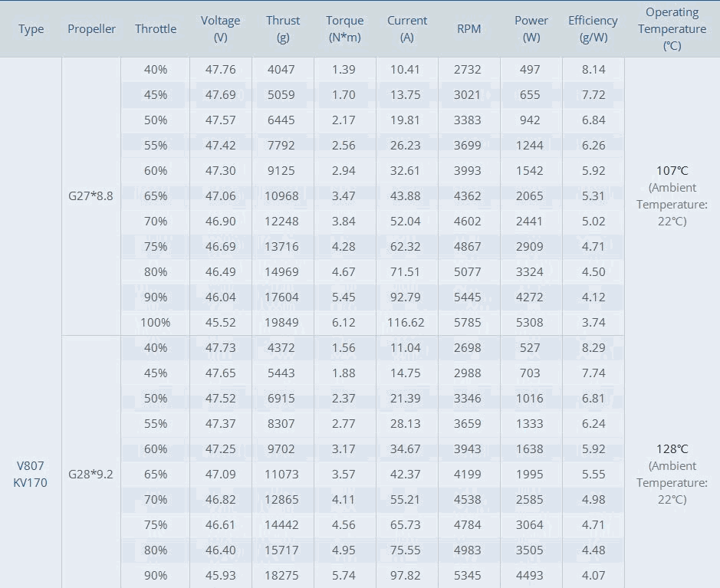The image size is (720, 588).
Task: Select the Voltage (V) column header
Action: coord(221,29)
